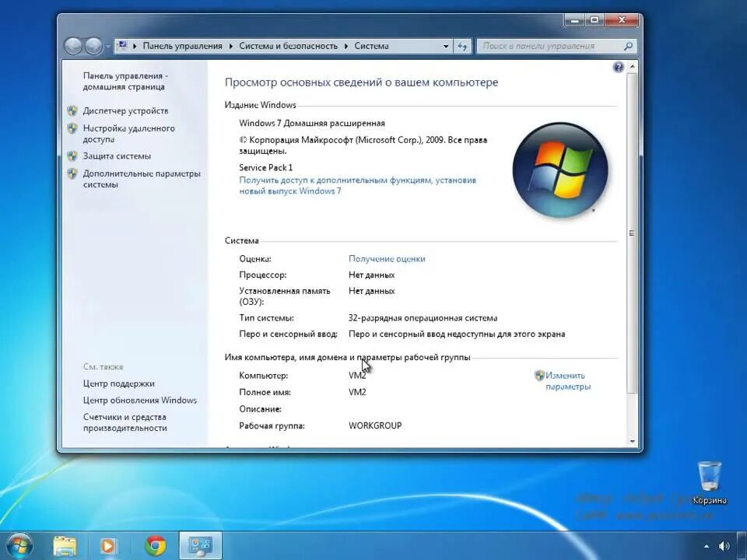Open Device Manager (Диспетчер устройств) link
747x560 pixels.
click(125, 111)
